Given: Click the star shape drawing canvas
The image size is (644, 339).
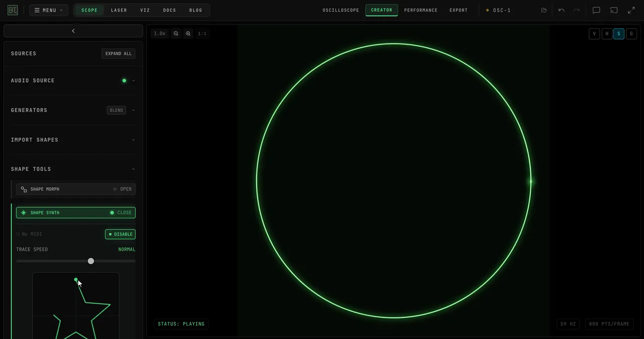Looking at the screenshot, I should [76, 306].
